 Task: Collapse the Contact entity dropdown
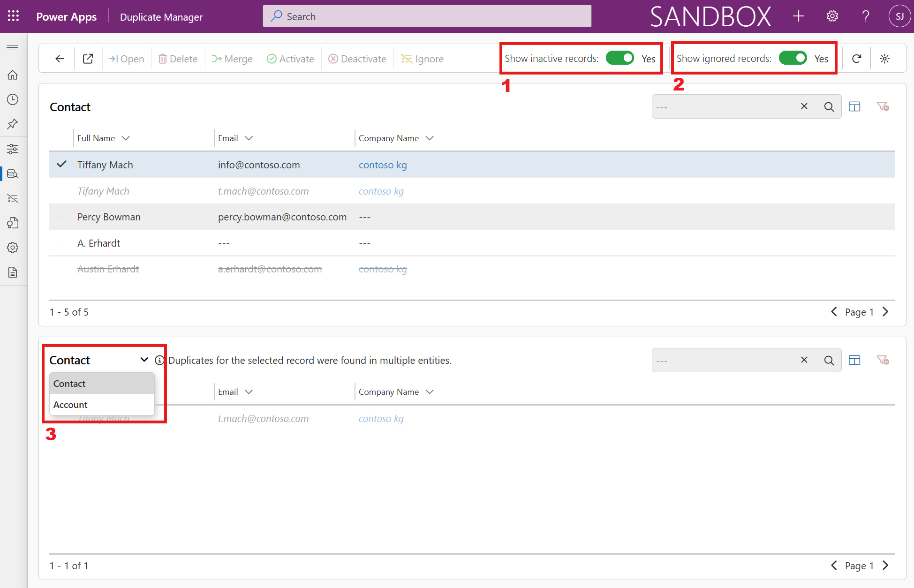coord(144,360)
